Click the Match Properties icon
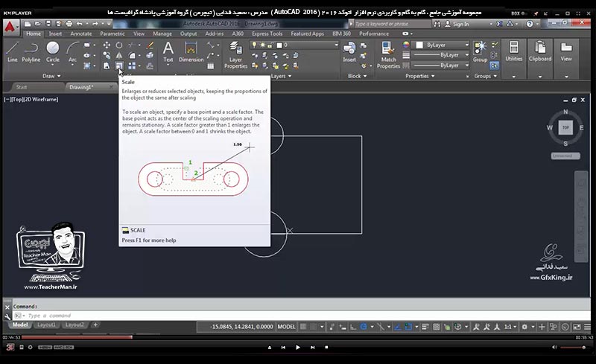Image resolution: width=596 pixels, height=364 pixels. 388,55
